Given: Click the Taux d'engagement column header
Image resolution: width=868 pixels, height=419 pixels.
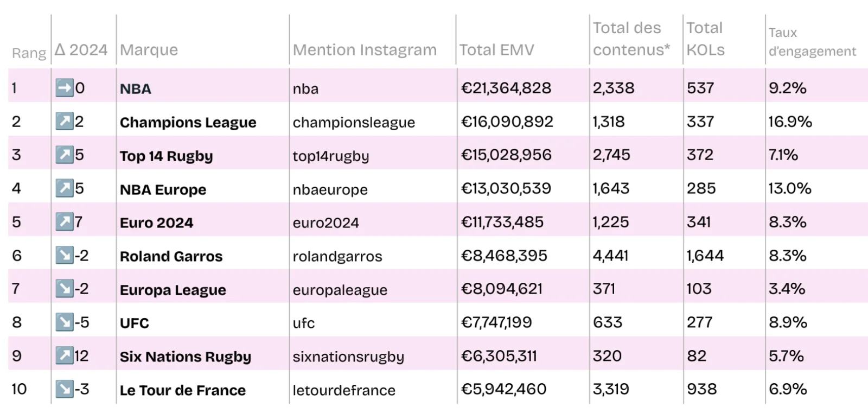Looking at the screenshot, I should tap(812, 42).
